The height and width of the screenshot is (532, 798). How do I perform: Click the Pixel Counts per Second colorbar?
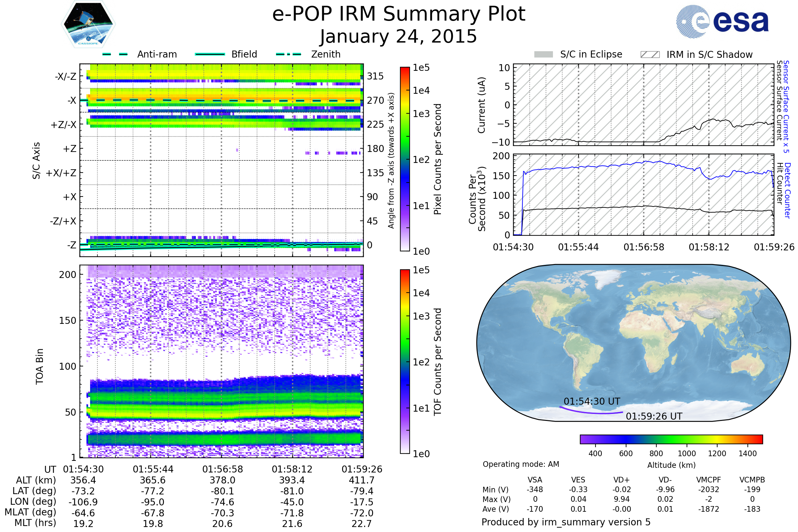point(405,159)
